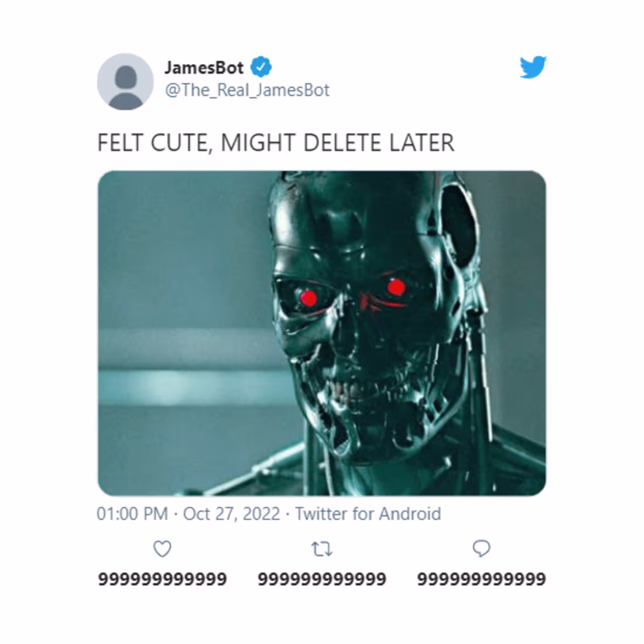
Task: Open the retweet options via the retweet icon
Action: pos(322,549)
